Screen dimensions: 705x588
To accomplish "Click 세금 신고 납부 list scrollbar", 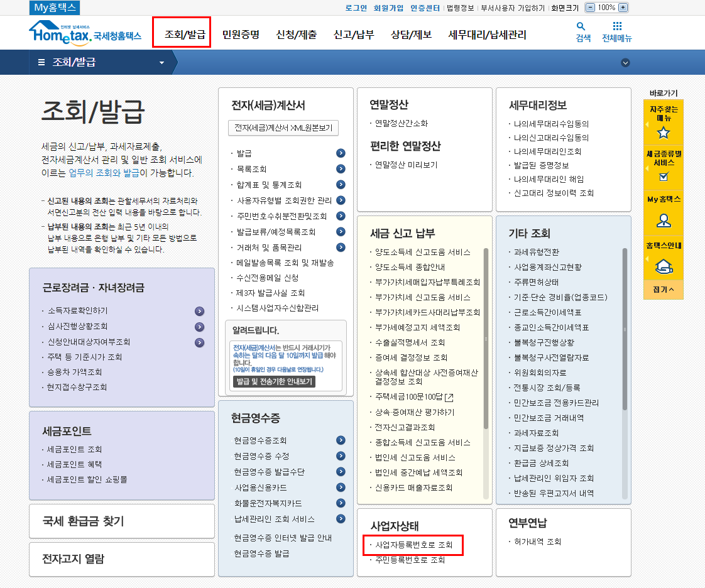I will [486, 338].
